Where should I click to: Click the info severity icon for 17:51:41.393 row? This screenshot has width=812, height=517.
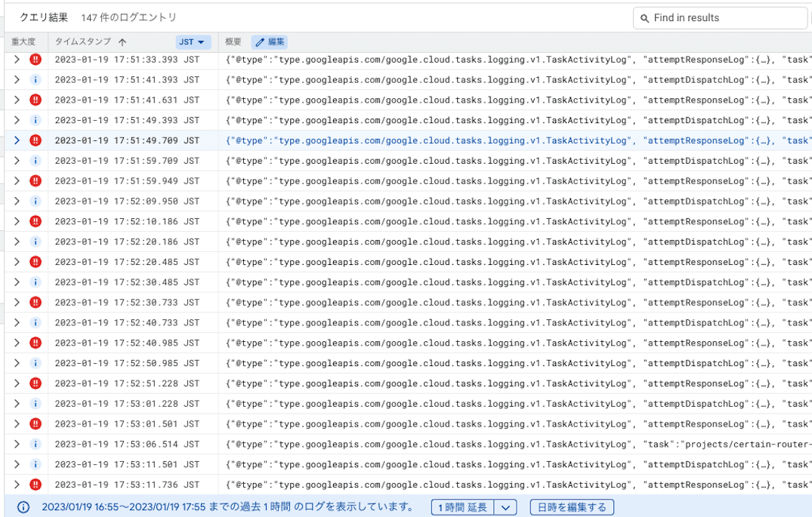[x=36, y=80]
